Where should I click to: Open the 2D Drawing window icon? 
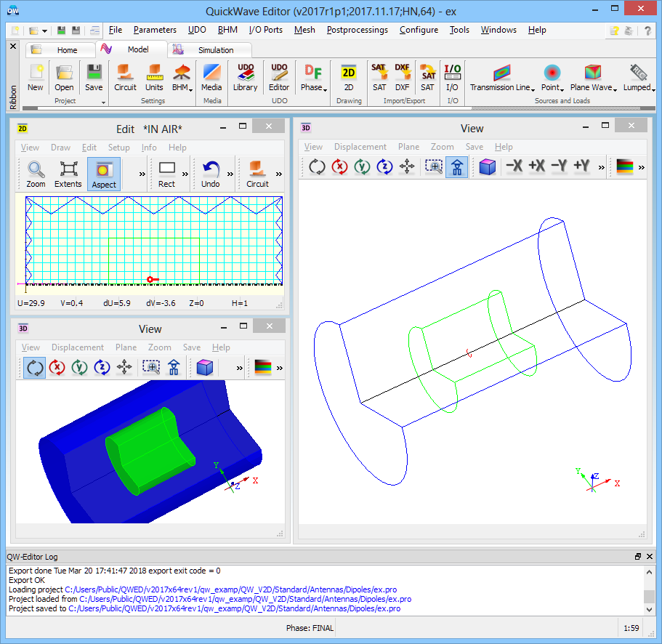click(349, 77)
